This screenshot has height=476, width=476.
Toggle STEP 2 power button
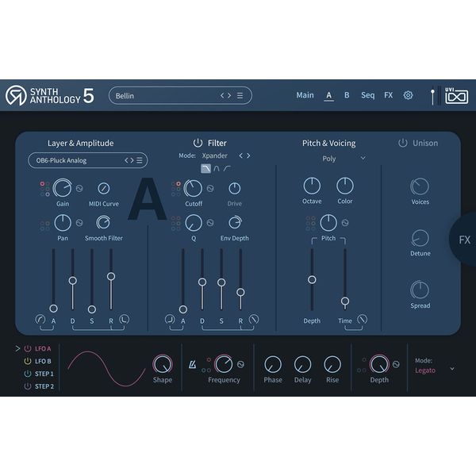[x=28, y=386]
